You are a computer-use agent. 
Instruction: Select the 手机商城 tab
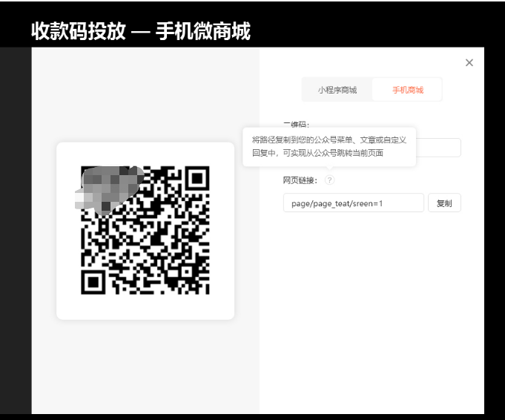407,90
